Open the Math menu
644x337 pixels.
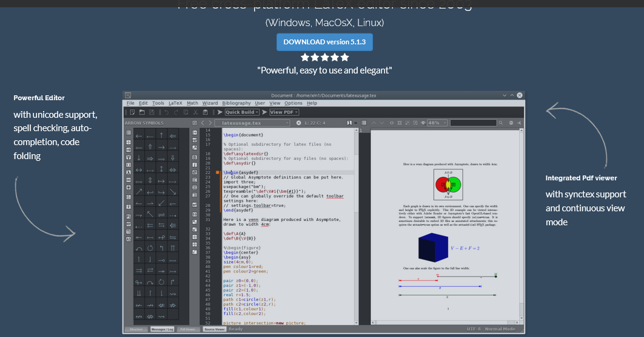point(193,103)
